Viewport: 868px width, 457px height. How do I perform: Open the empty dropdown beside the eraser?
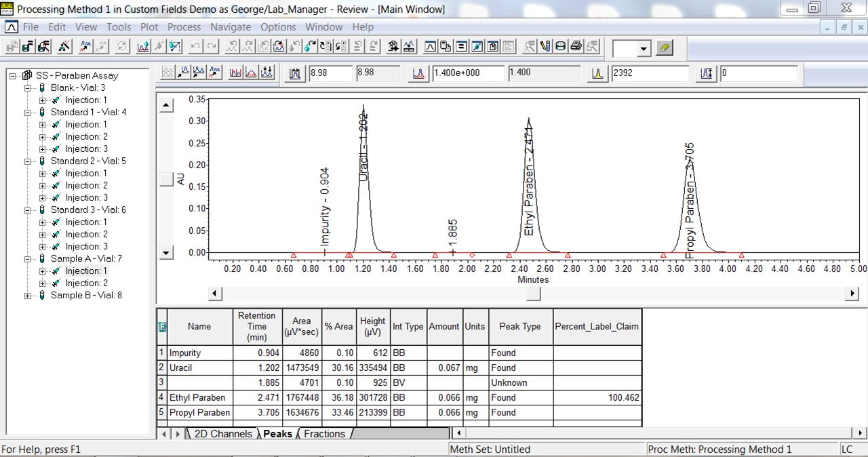pyautogui.click(x=644, y=48)
